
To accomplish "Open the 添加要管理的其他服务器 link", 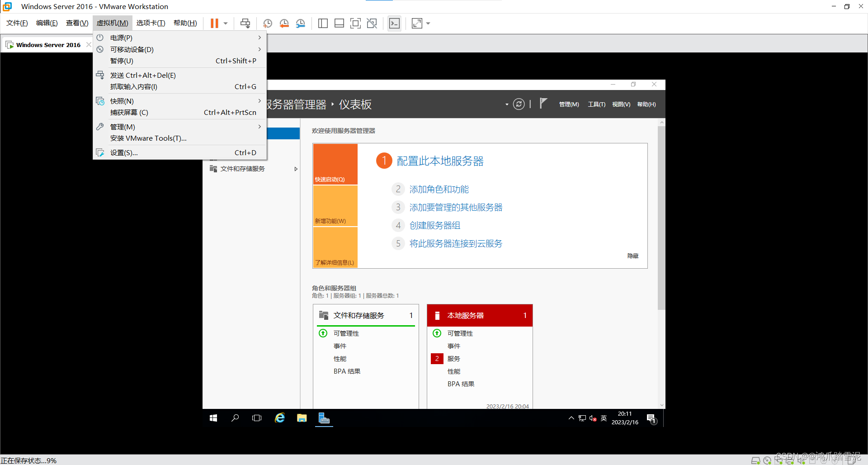I will click(x=456, y=208).
